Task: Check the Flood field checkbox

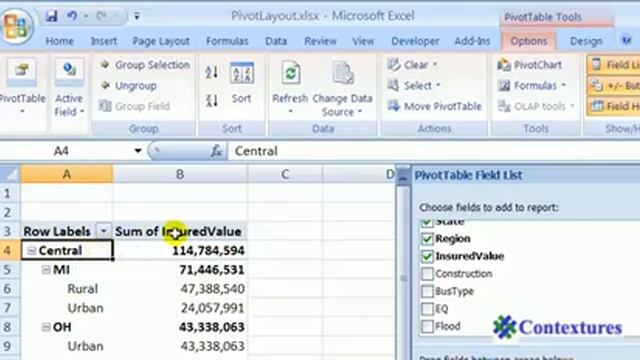Action: (427, 327)
